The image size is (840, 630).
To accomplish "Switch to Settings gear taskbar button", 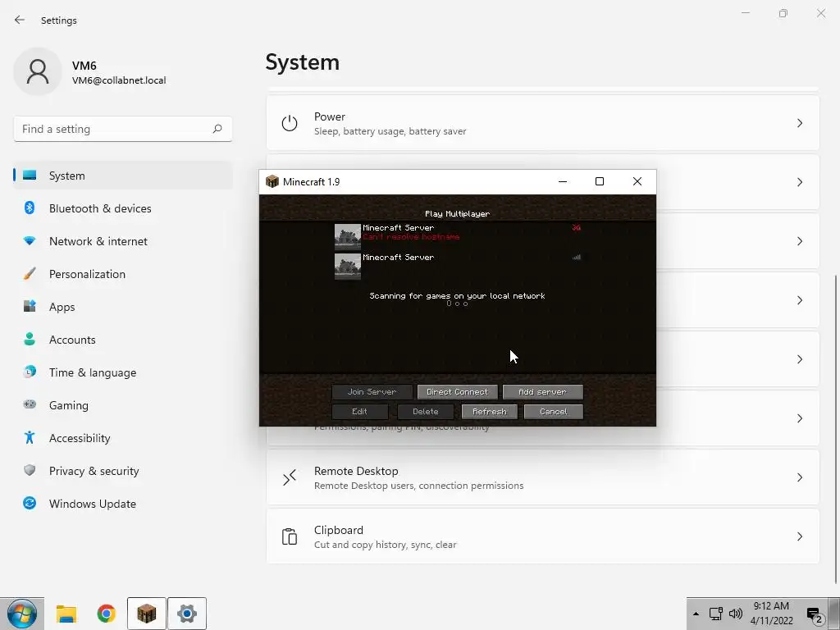I will tap(187, 614).
